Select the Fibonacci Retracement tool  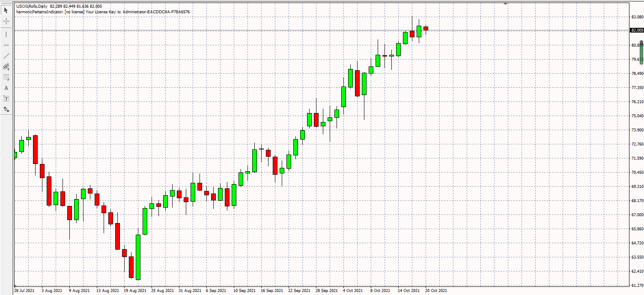(6, 77)
